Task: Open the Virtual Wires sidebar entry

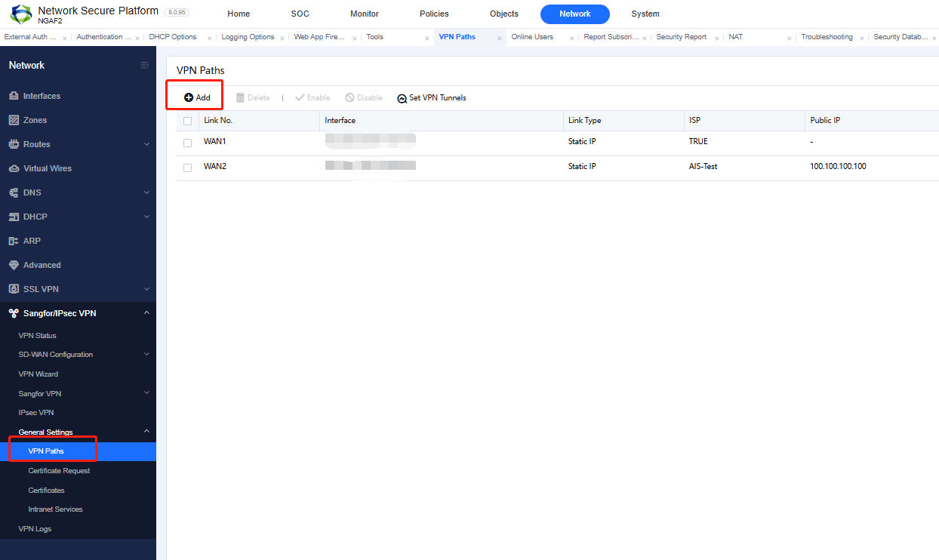Action: click(x=47, y=168)
